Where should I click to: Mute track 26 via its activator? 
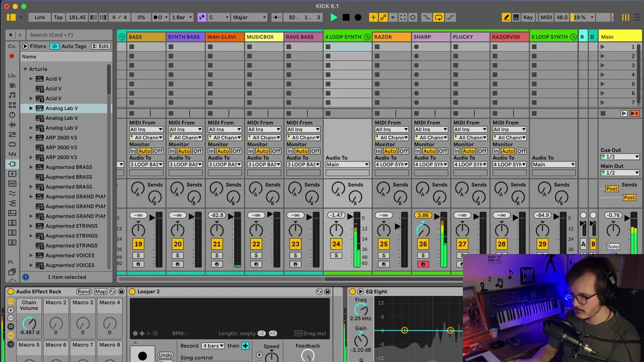[423, 244]
